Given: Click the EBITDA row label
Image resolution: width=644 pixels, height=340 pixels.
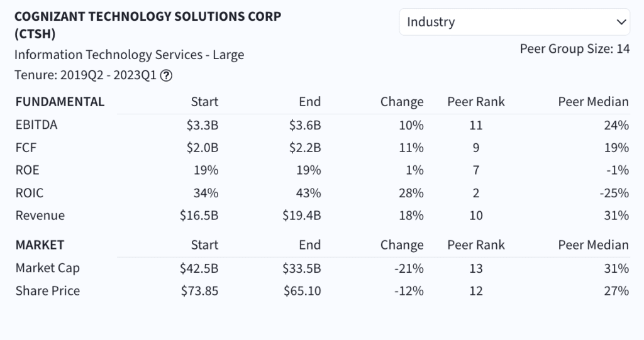Looking at the screenshot, I should pyautogui.click(x=36, y=125).
